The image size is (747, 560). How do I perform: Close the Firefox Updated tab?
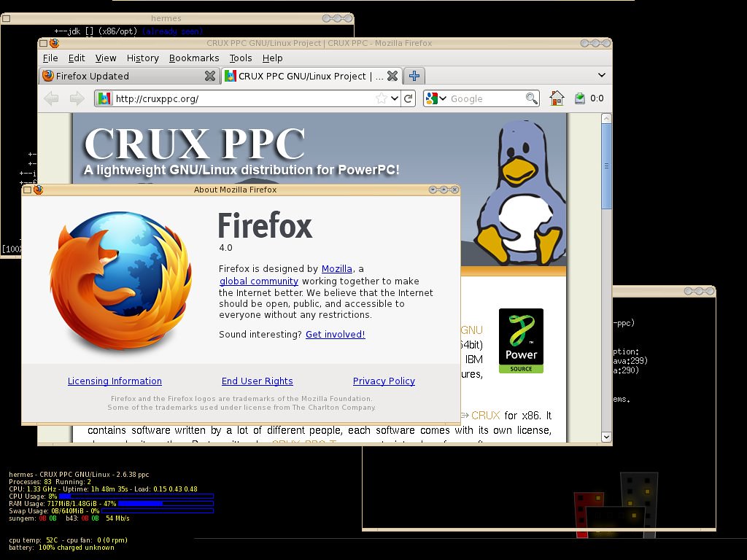tap(209, 76)
